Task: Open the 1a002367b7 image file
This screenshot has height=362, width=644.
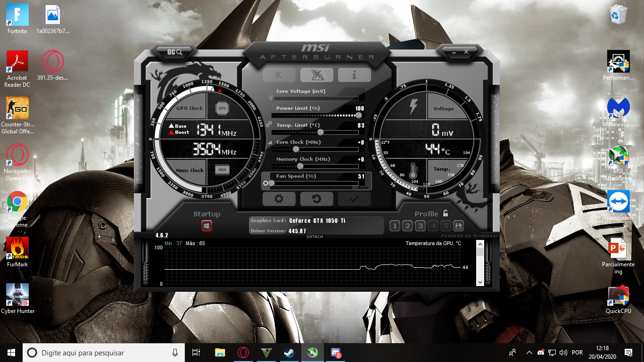Action: tap(53, 19)
